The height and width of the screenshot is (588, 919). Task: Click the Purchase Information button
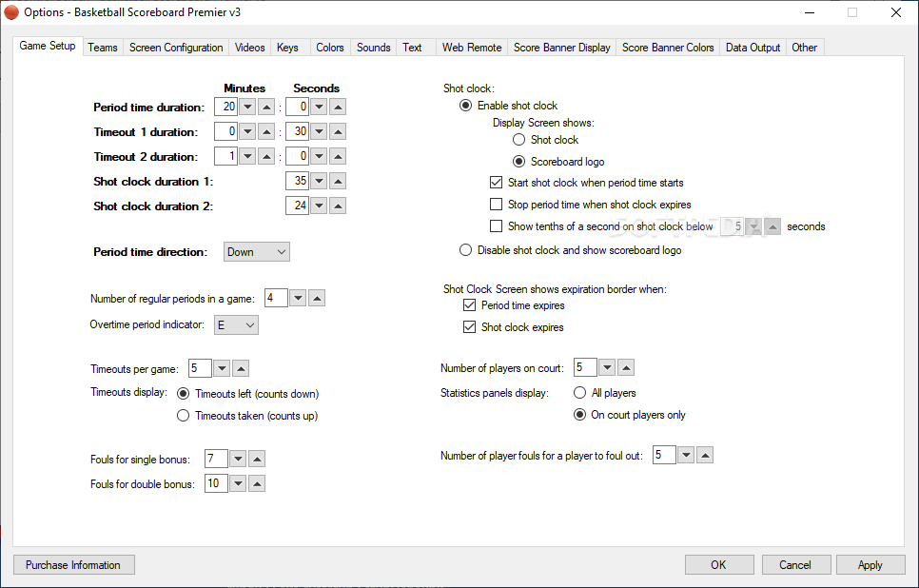74,564
